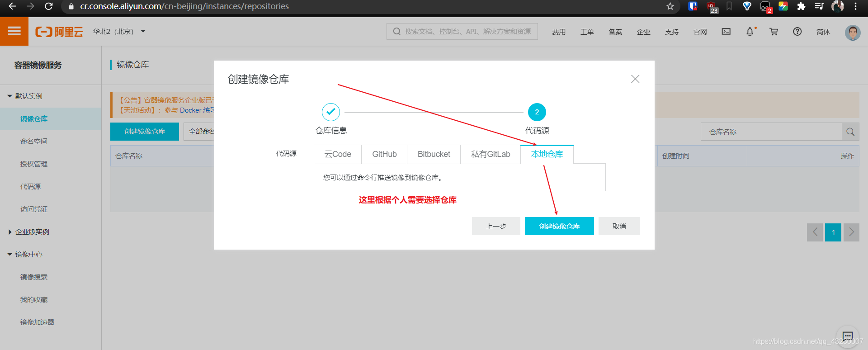The image size is (868, 350).
Task: Click the background 创建镜像仓库 button on page
Action: (x=145, y=132)
